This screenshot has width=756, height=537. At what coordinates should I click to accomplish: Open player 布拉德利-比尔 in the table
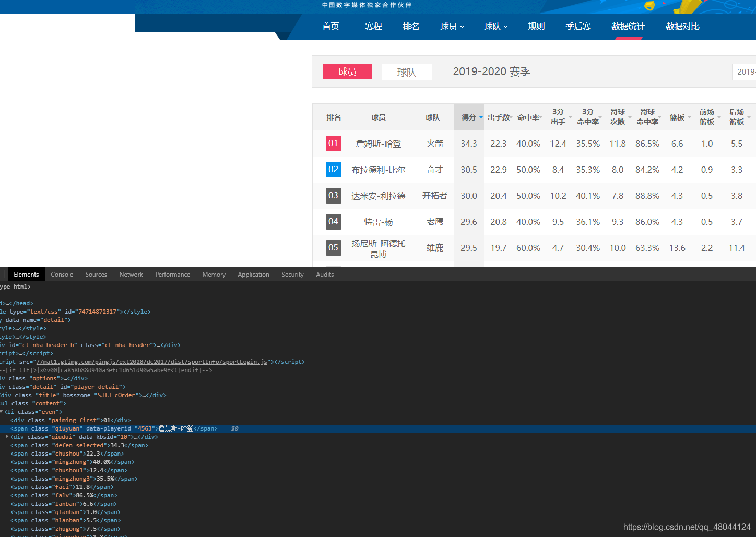[x=379, y=170]
